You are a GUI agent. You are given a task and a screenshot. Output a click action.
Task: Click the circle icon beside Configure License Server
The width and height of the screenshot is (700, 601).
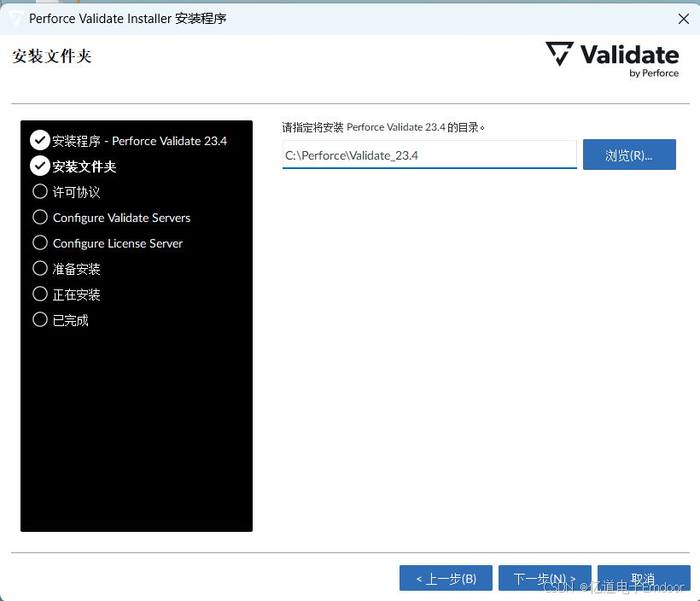coord(39,242)
